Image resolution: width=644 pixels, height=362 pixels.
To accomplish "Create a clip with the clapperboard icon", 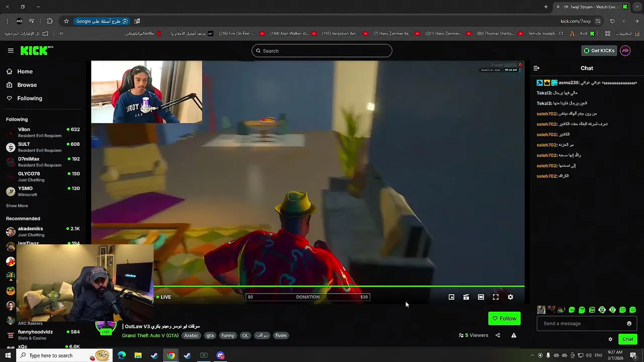I will click(466, 297).
